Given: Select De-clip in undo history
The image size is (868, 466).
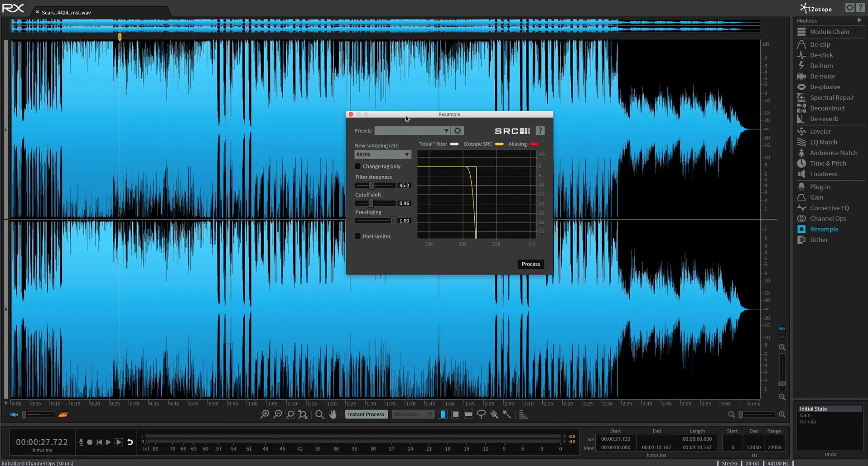Looking at the screenshot, I should (x=808, y=422).
